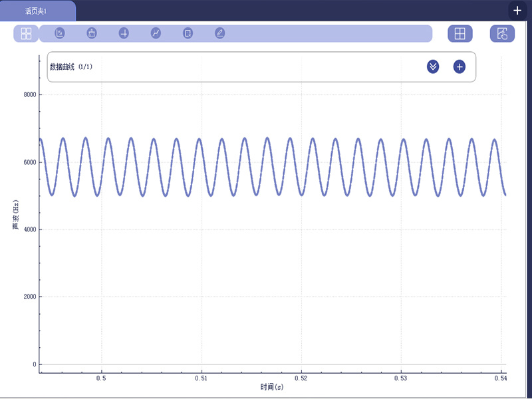This screenshot has height=399, width=532.
Task: Click the 0.51 x-axis tick value
Action: tap(201, 378)
